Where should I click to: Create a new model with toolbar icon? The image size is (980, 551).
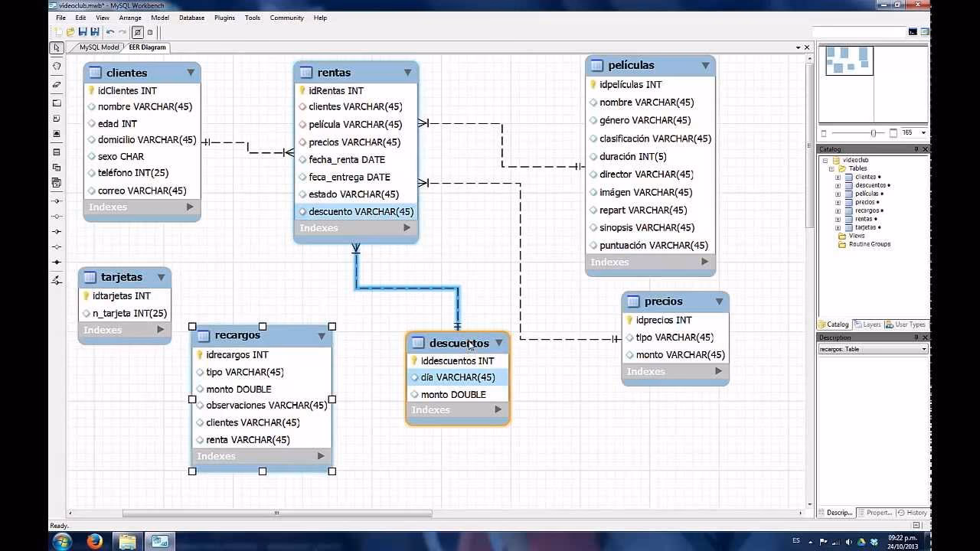pyautogui.click(x=58, y=32)
